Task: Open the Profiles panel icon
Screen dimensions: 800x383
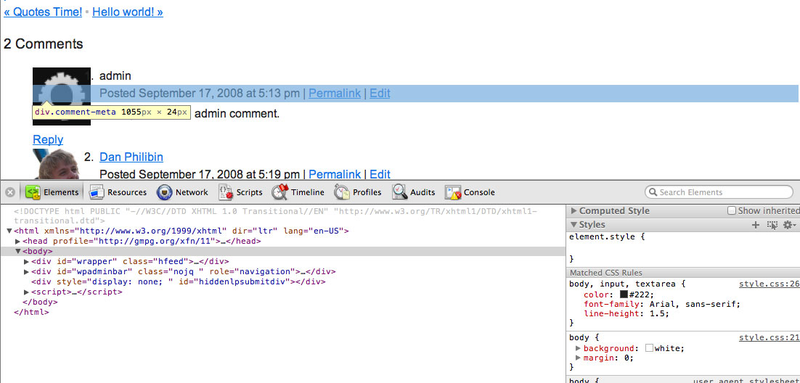Action: [342, 192]
